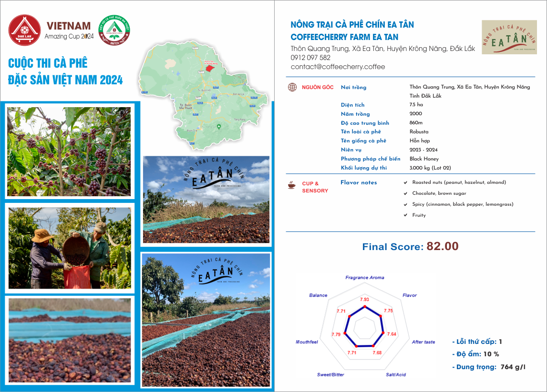Select the 3.000 kg (Lot 02) value
This screenshot has width=547, height=392.
click(430, 168)
